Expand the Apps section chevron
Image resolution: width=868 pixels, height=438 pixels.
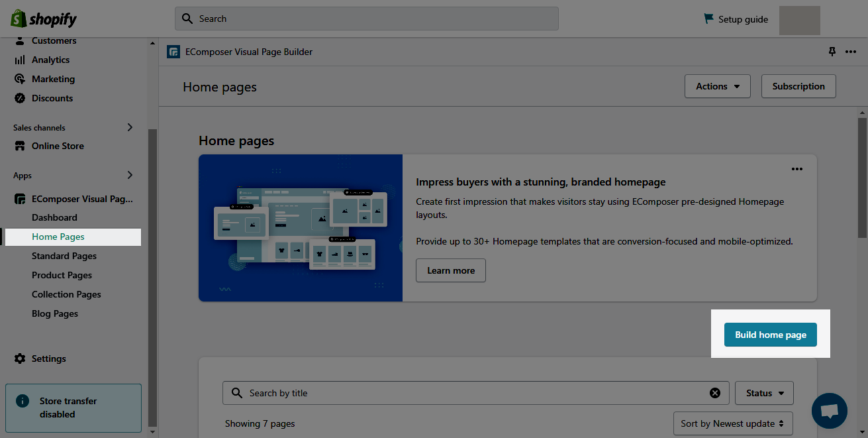[130, 175]
